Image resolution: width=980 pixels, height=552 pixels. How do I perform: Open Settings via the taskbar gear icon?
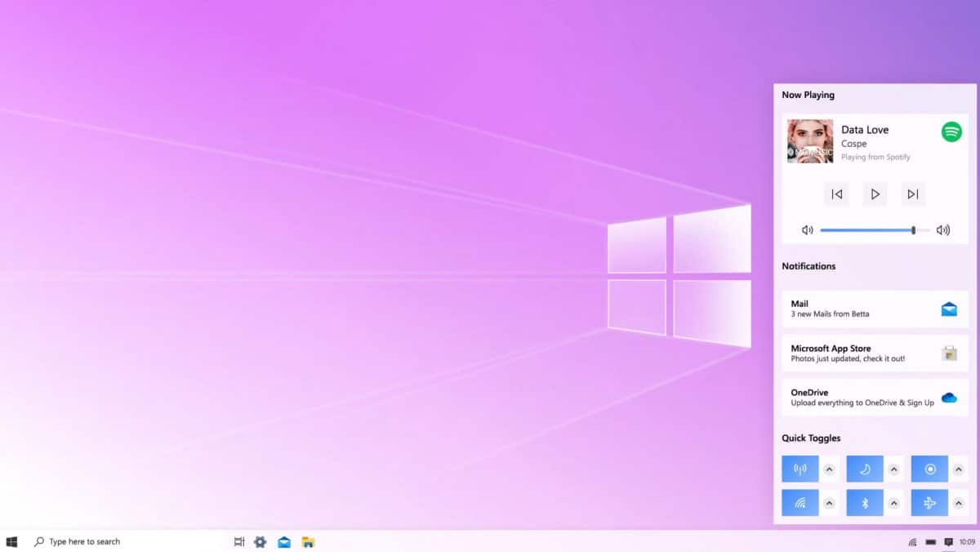pos(261,541)
